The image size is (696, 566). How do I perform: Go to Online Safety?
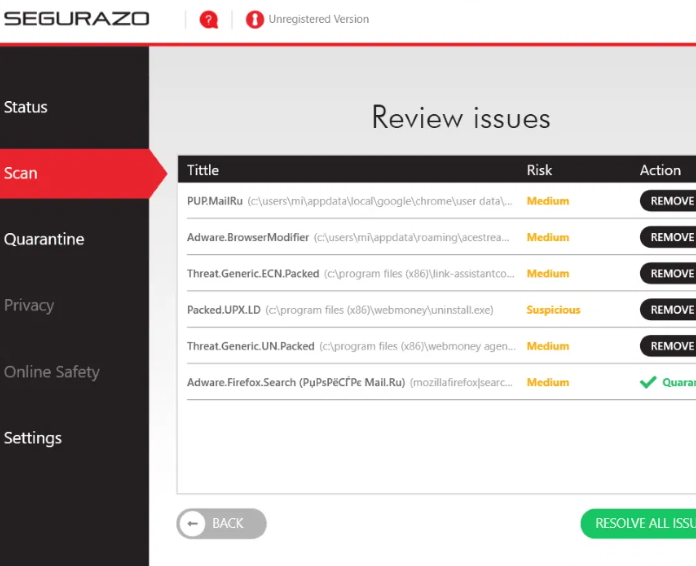click(51, 372)
